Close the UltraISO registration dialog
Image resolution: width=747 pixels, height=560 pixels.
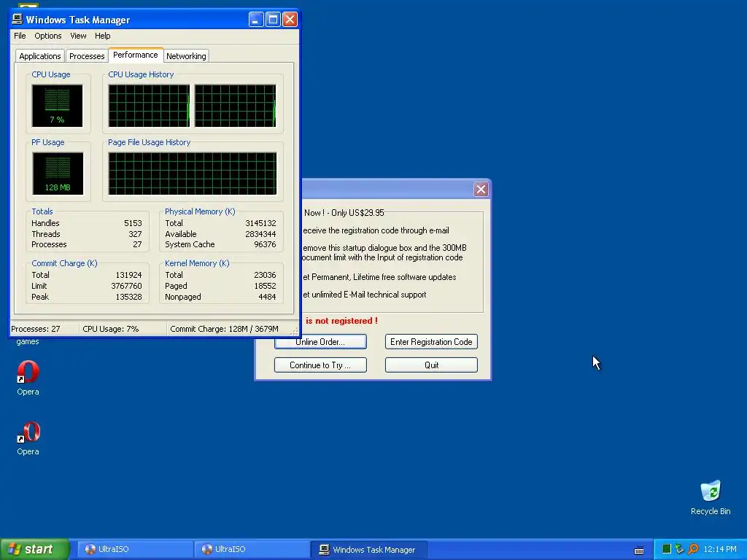tap(481, 190)
